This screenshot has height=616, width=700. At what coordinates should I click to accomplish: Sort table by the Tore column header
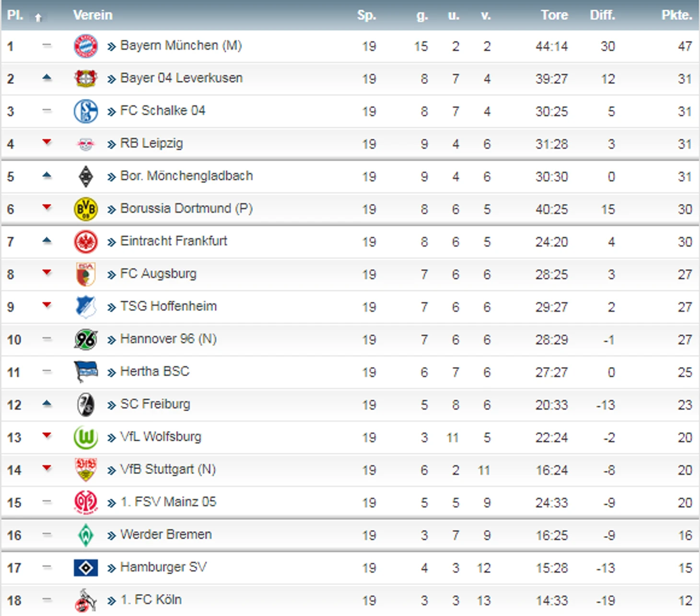(x=554, y=15)
